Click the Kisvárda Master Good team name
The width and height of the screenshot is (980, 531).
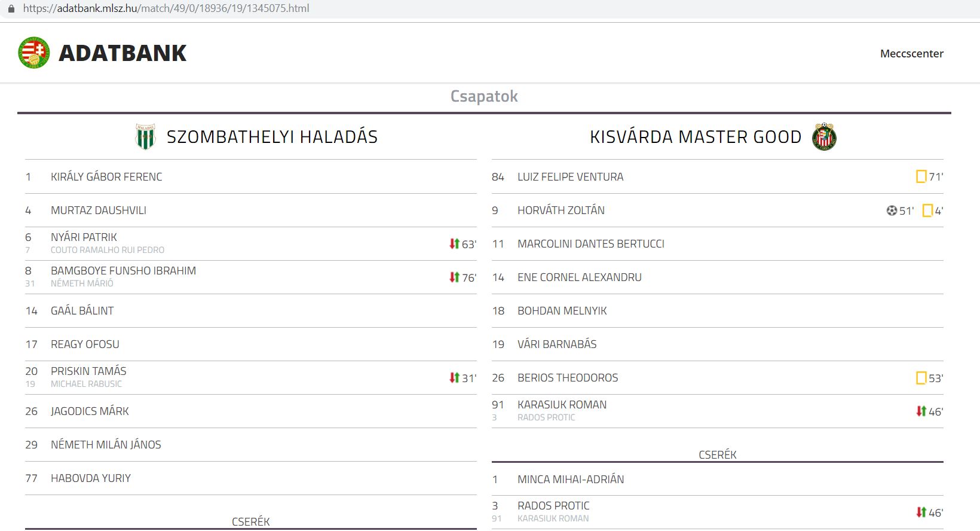[696, 137]
